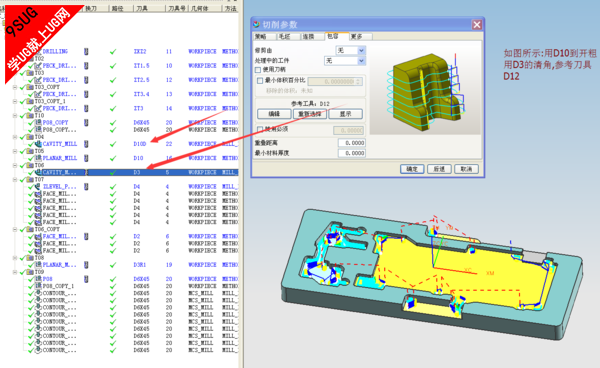Toggle the 最小体积百分比 checkbox
This screenshot has height=368, width=600.
(260, 81)
